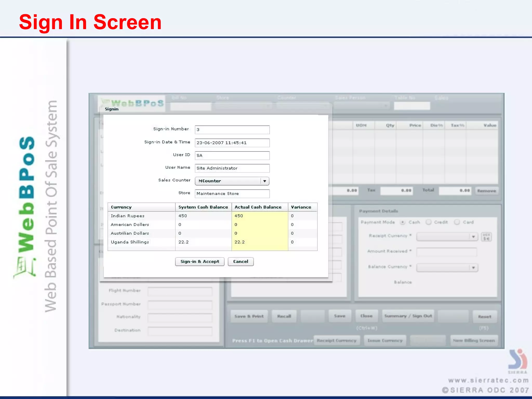The height and width of the screenshot is (399, 532).
Task: Choose Credit payment mode radio button
Action: tap(429, 222)
